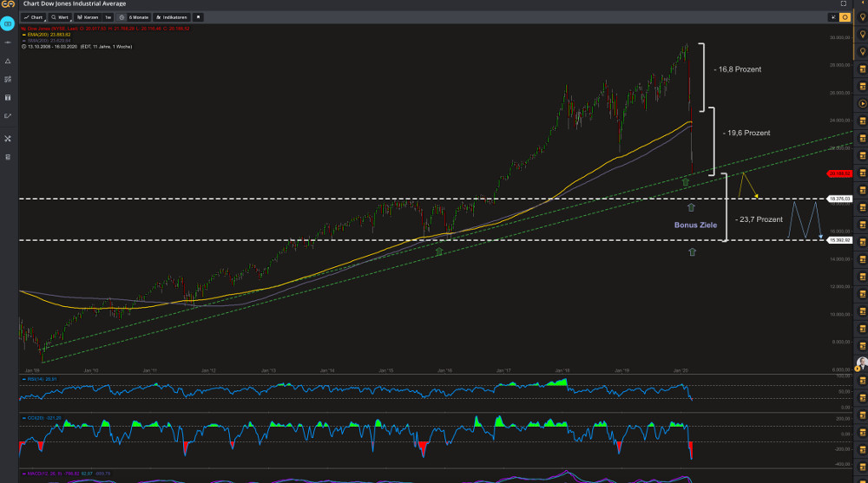Click the user avatar in right sidebar
The height and width of the screenshot is (483, 868).
(862, 363)
